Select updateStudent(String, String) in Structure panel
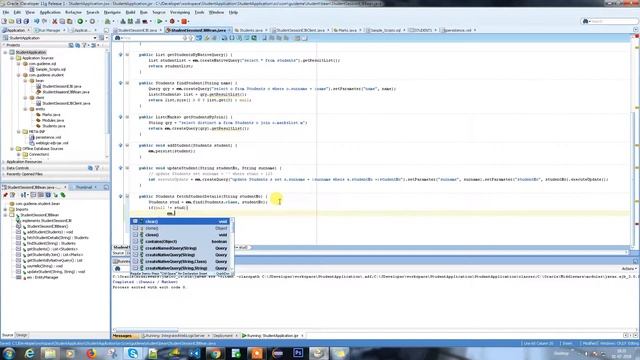This screenshot has width=640, height=360. click(56, 272)
